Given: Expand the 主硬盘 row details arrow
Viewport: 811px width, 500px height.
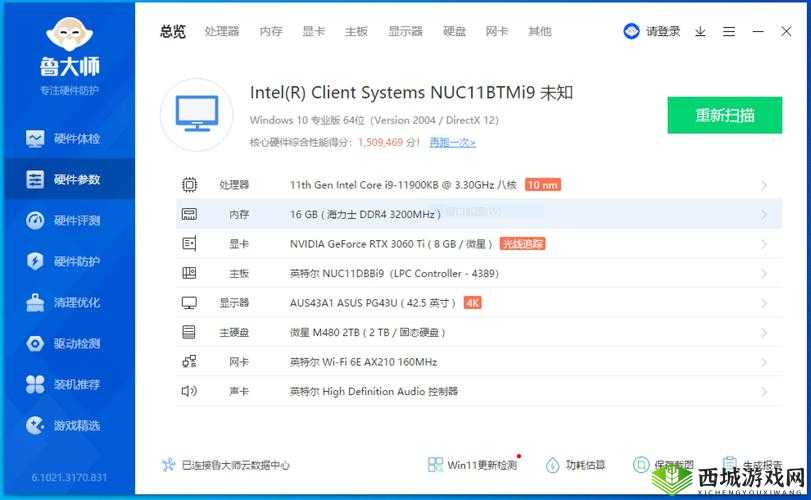Looking at the screenshot, I should coord(764,332).
